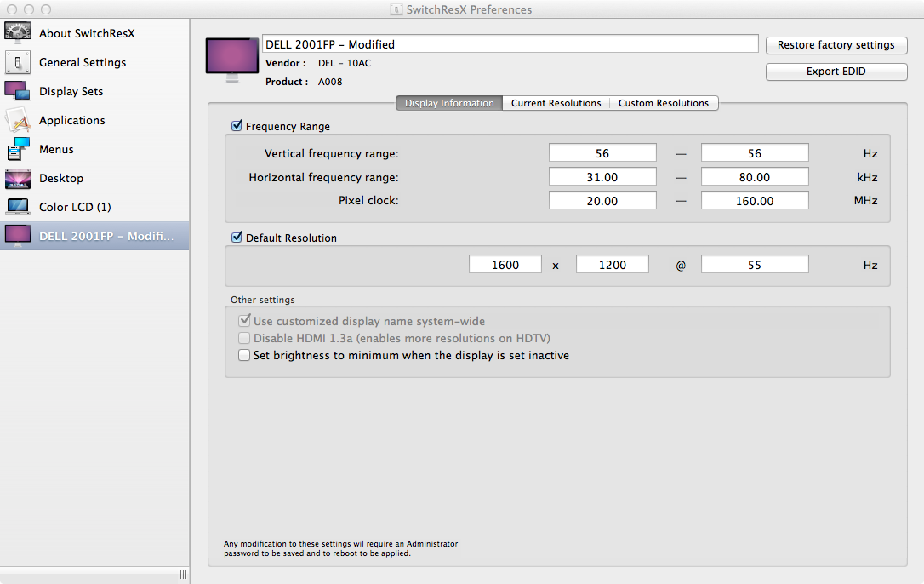Click Restore factory settings button
Image resolution: width=924 pixels, height=584 pixels.
point(836,45)
